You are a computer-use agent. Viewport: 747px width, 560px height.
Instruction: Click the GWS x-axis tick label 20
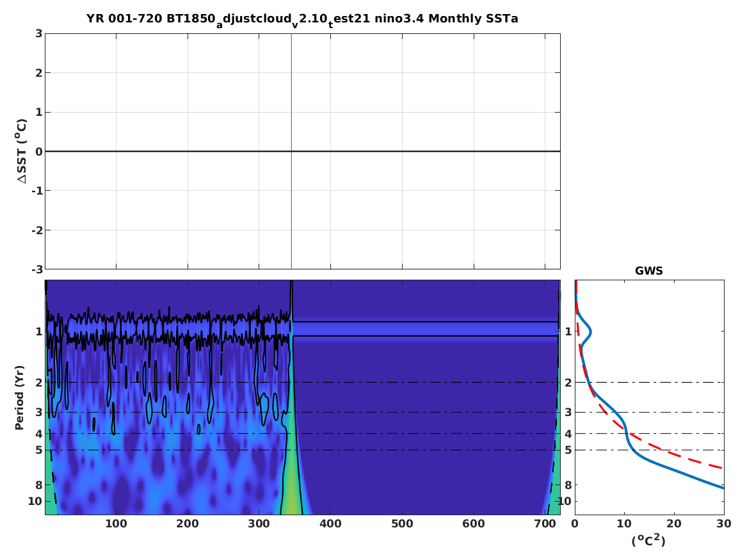pos(674,524)
